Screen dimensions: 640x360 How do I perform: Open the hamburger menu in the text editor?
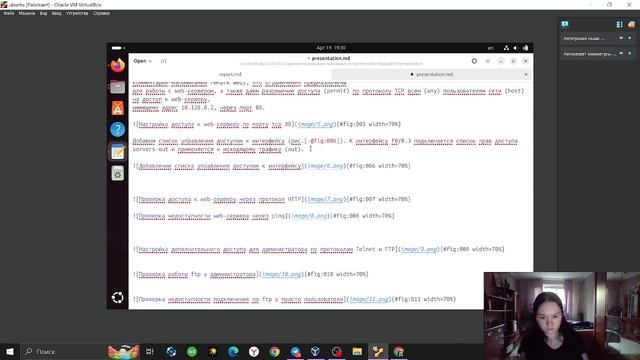click(x=487, y=61)
